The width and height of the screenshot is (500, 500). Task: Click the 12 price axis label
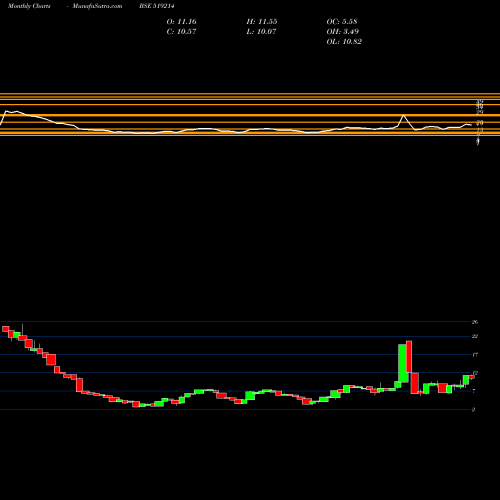475,373
